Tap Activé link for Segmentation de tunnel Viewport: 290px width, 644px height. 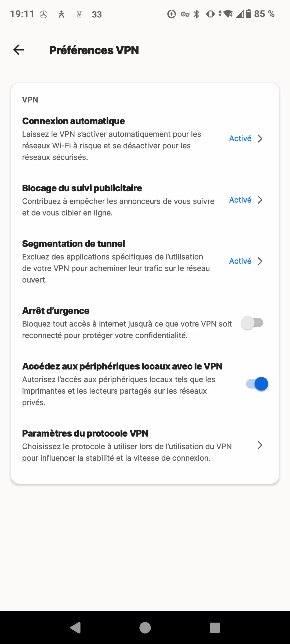point(240,261)
